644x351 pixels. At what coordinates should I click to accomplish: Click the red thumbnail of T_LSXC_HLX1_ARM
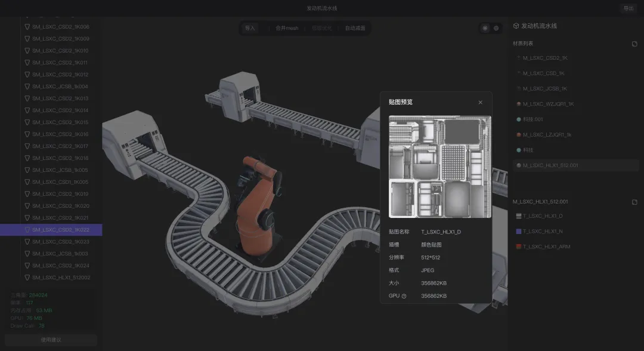(x=519, y=247)
